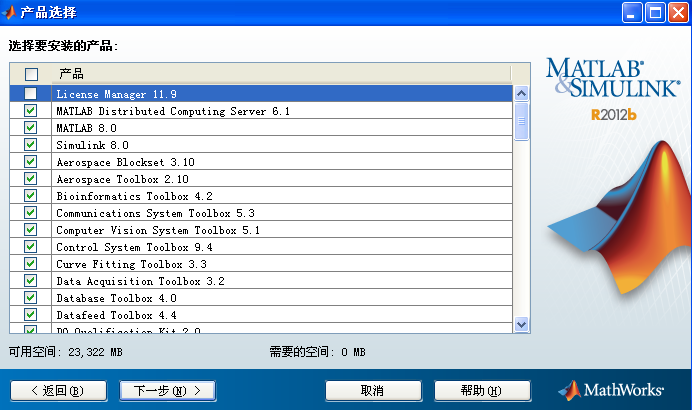Screen dimensions: 692x410
Task: Uncheck Database Toolbox 4.0 checkbox
Action: tap(30, 297)
